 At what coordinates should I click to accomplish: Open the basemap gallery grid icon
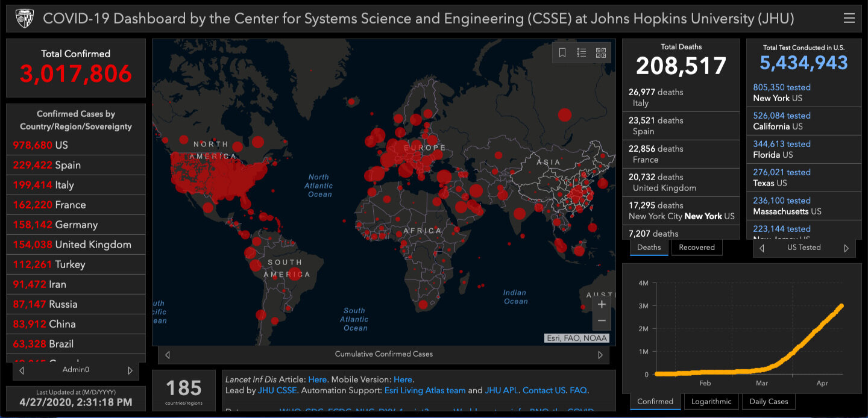(x=600, y=53)
